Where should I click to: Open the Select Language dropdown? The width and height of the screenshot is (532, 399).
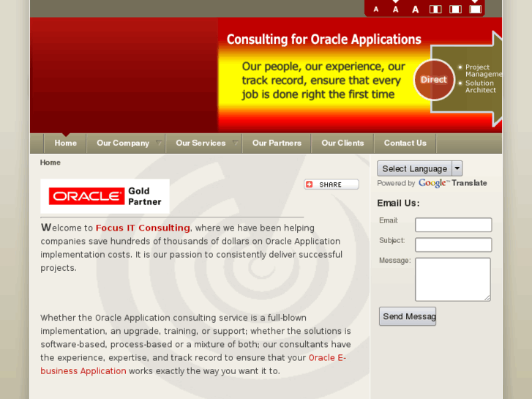pos(420,168)
